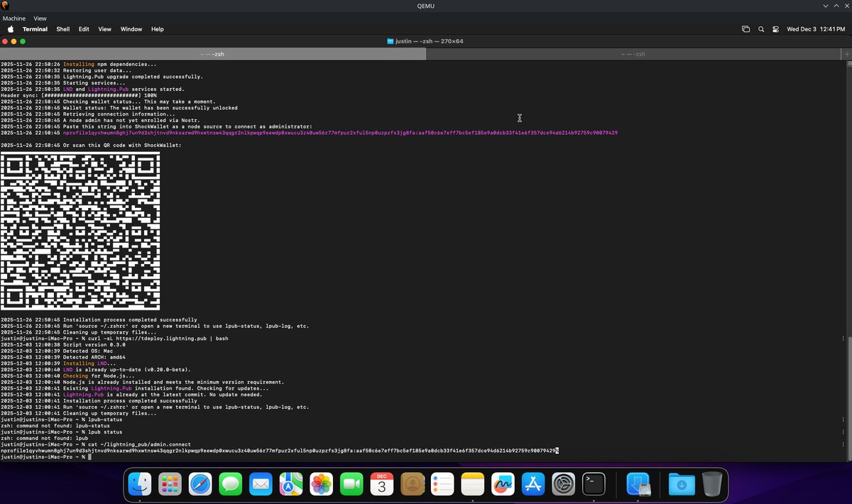Click the folder proxy icon in title
The width and height of the screenshot is (852, 504).
click(x=390, y=41)
